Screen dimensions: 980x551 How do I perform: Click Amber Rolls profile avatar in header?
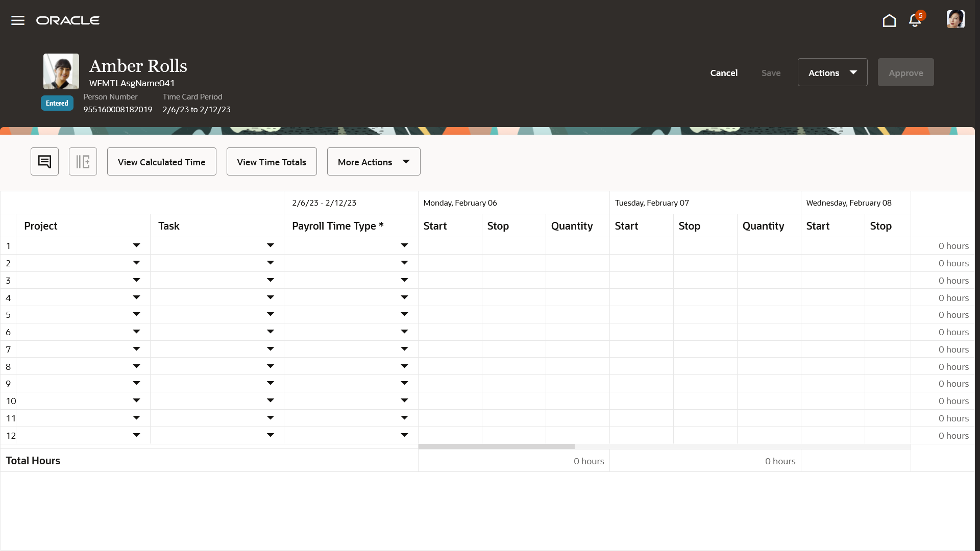(x=955, y=19)
